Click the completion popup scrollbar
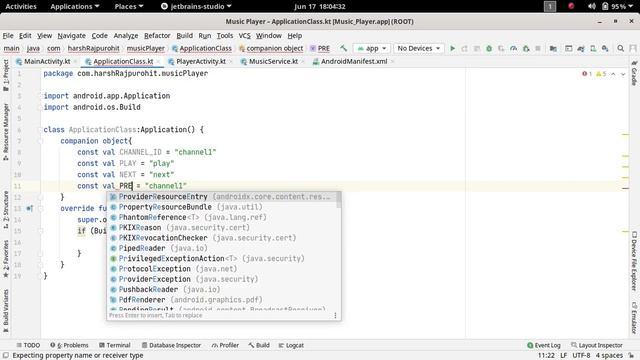640x360 pixels. pyautogui.click(x=338, y=200)
